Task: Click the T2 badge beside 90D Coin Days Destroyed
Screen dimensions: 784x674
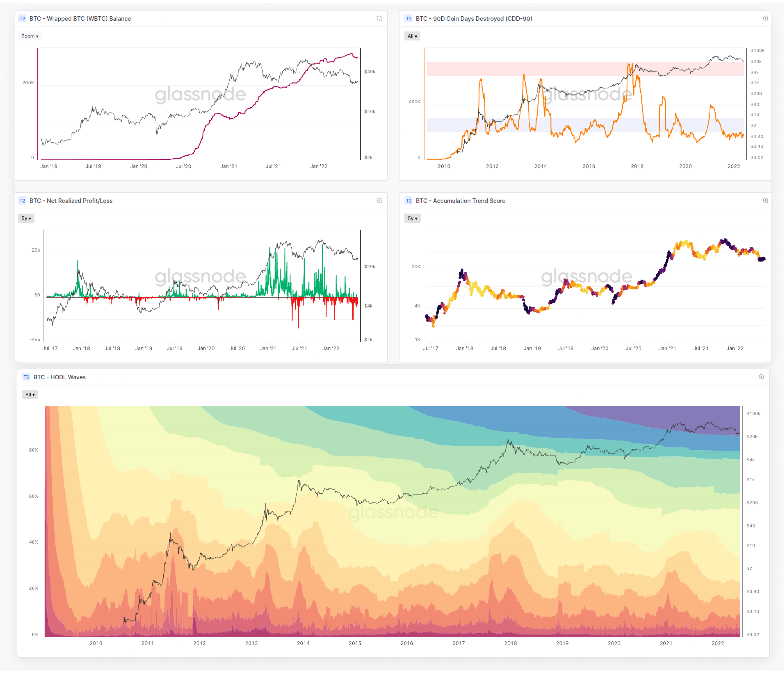Action: click(409, 19)
